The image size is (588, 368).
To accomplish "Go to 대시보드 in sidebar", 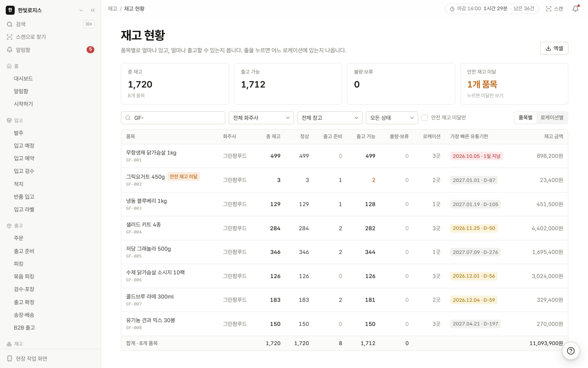I will (23, 79).
